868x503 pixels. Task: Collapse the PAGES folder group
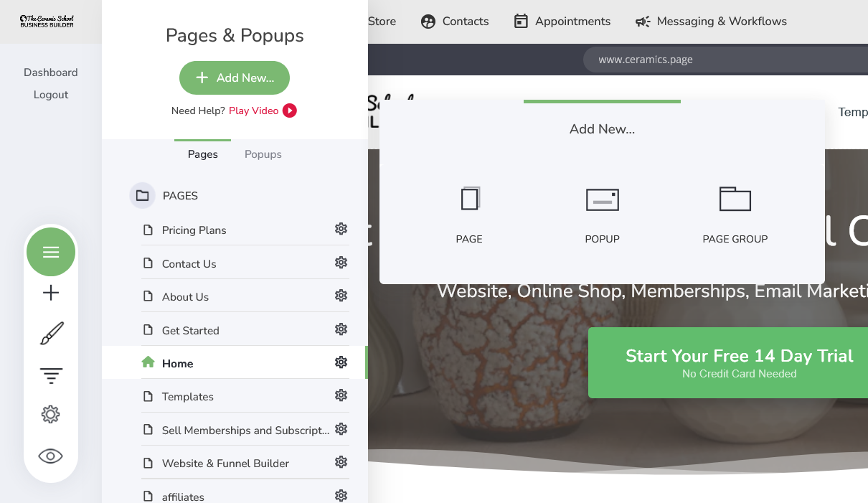tap(142, 195)
